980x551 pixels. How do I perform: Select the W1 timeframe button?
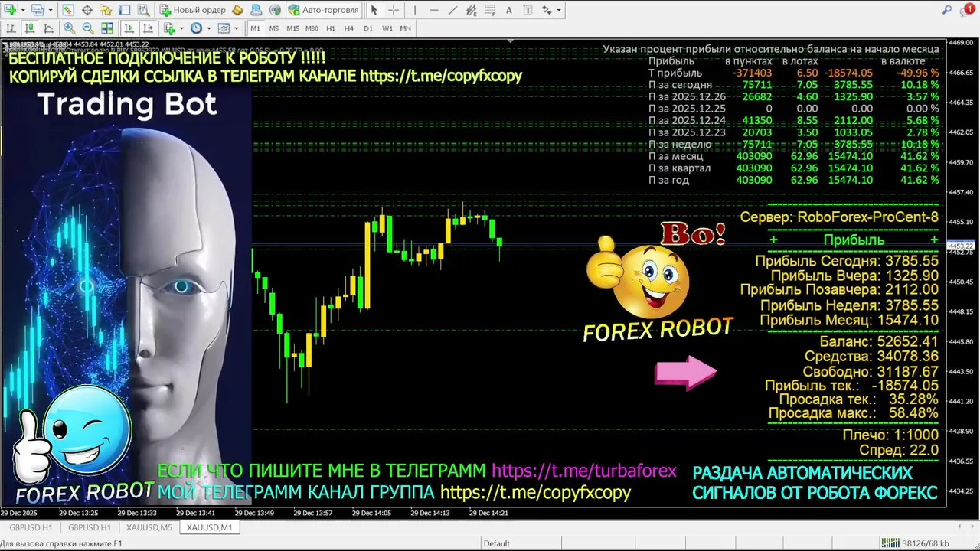click(387, 28)
